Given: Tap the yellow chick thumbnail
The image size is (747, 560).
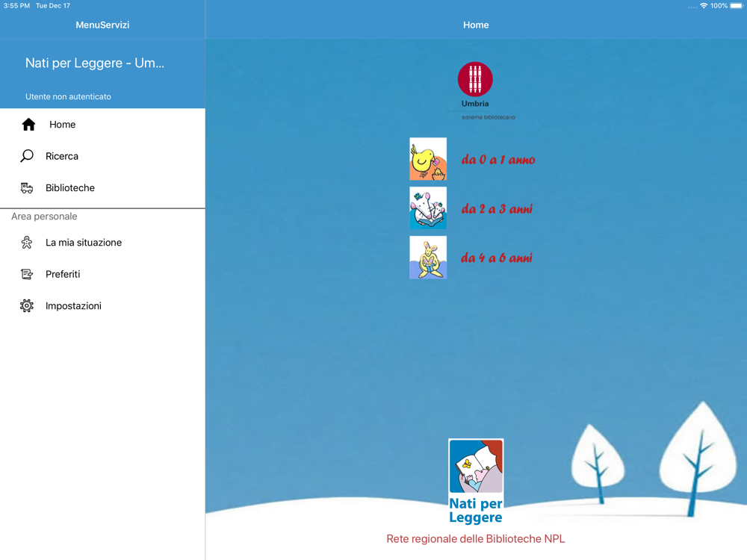Looking at the screenshot, I should (x=428, y=159).
